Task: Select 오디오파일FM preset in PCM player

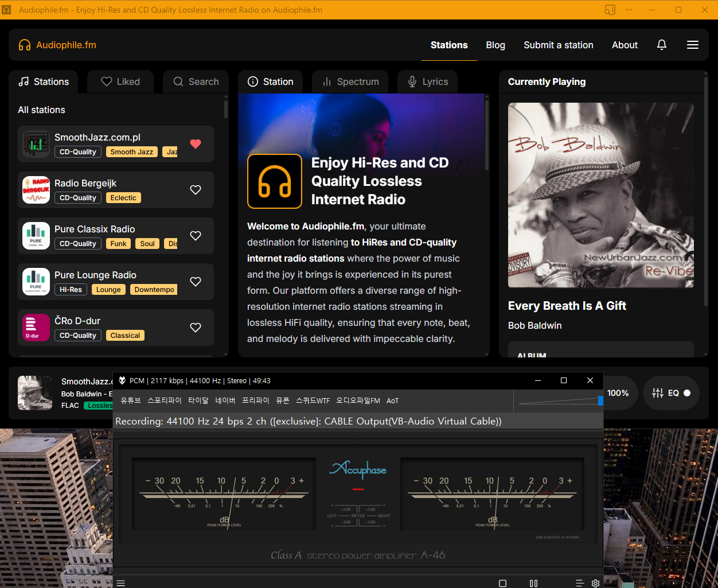Action: [x=358, y=400]
